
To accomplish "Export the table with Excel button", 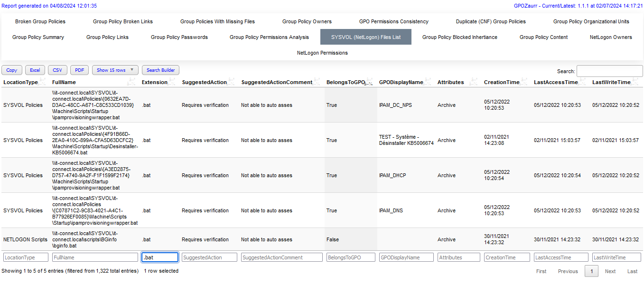I will coord(35,70).
